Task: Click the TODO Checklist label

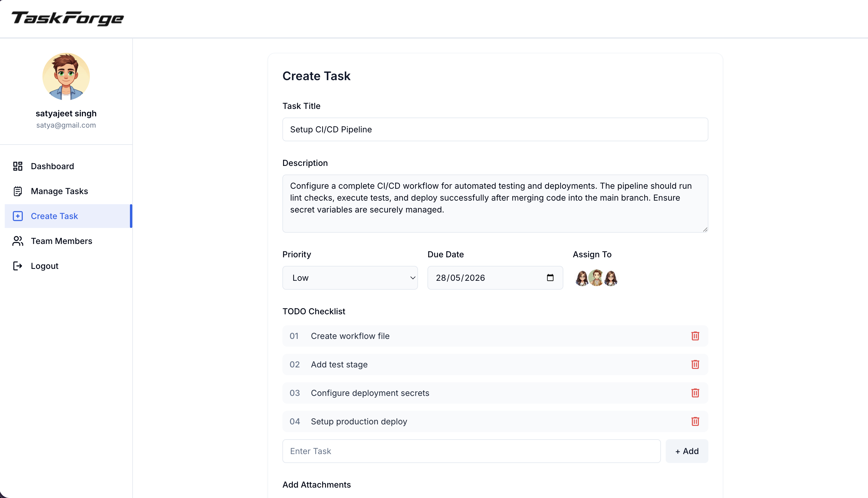Action: coord(314,311)
